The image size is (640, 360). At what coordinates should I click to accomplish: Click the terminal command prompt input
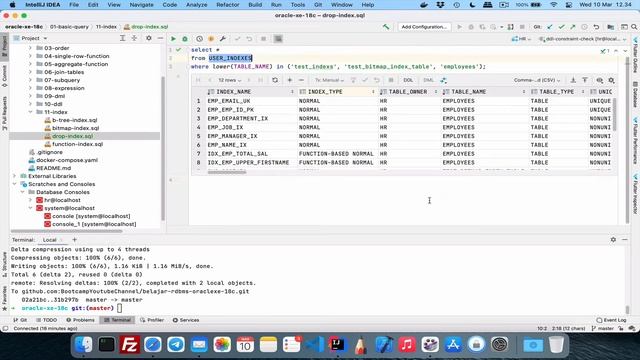pyautogui.click(x=120, y=308)
